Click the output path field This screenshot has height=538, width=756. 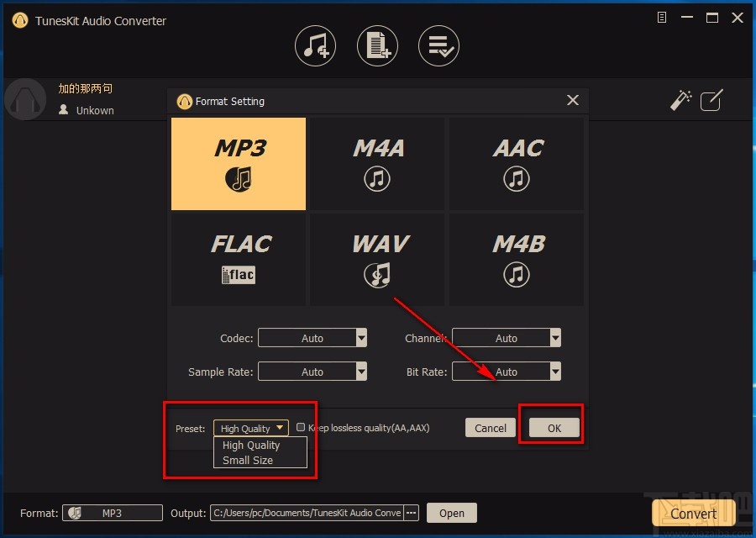pyautogui.click(x=307, y=513)
